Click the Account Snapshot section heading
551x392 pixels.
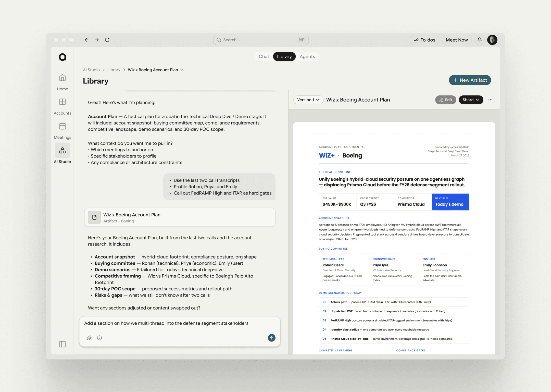click(x=334, y=218)
